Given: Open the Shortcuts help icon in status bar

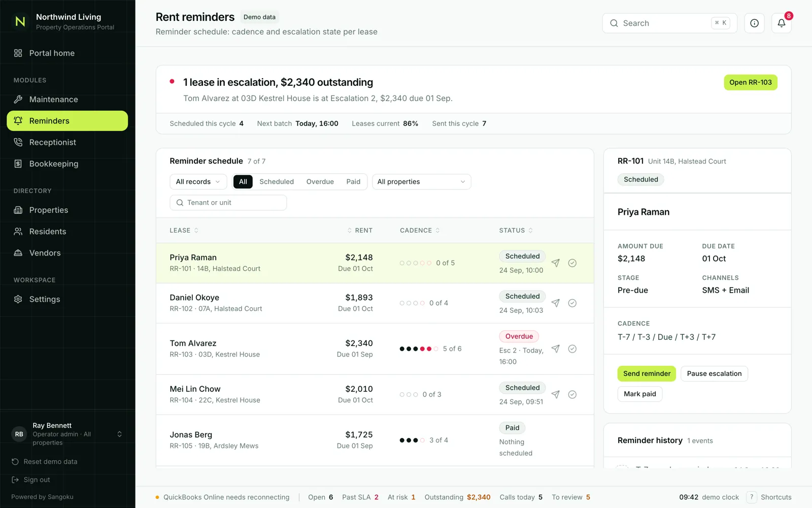Looking at the screenshot, I should point(752,497).
